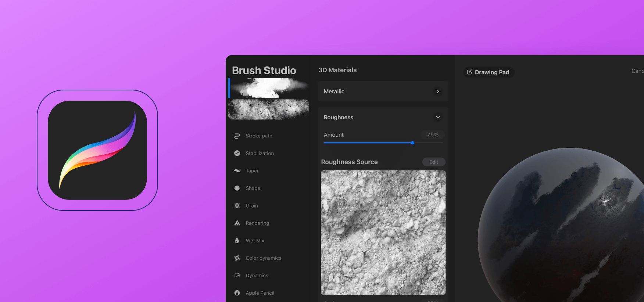Open Apple Pencil settings

[x=260, y=293]
